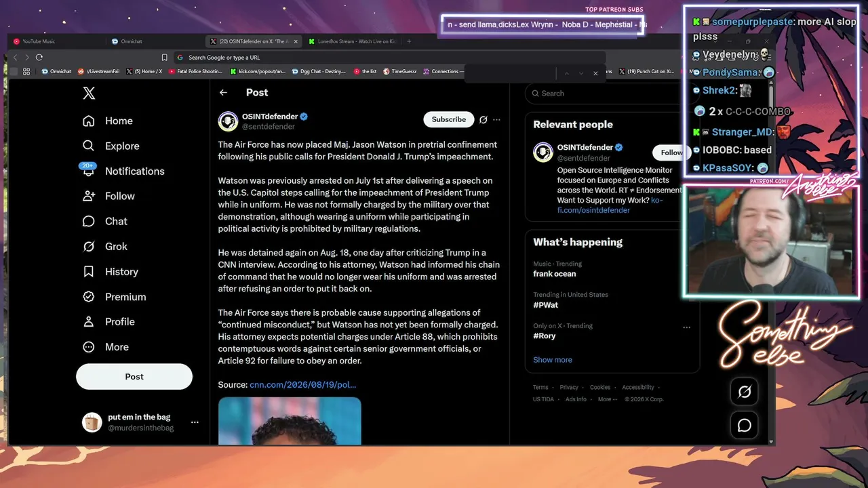The height and width of the screenshot is (488, 868).
Task: Open the #PWat trending topic
Action: (546, 305)
